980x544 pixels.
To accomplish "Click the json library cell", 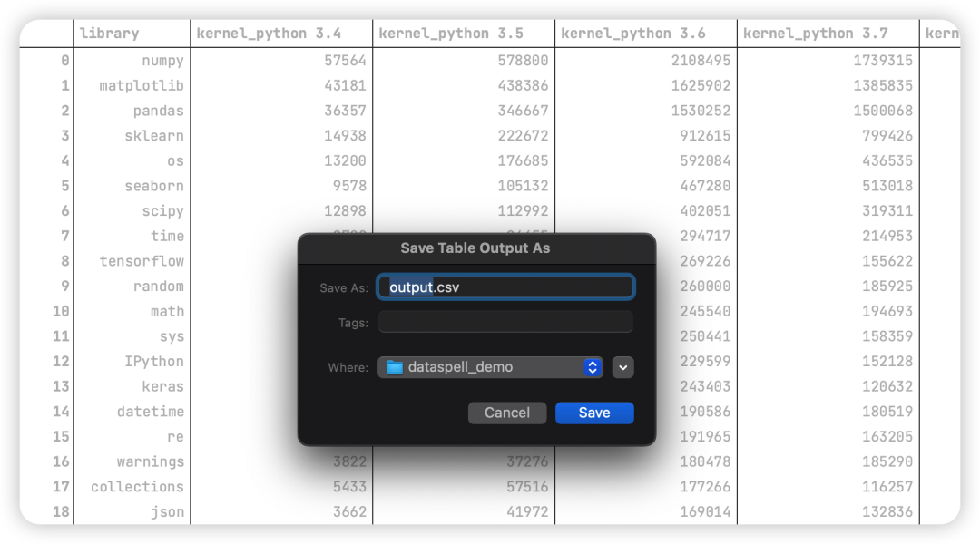I will tap(168, 511).
